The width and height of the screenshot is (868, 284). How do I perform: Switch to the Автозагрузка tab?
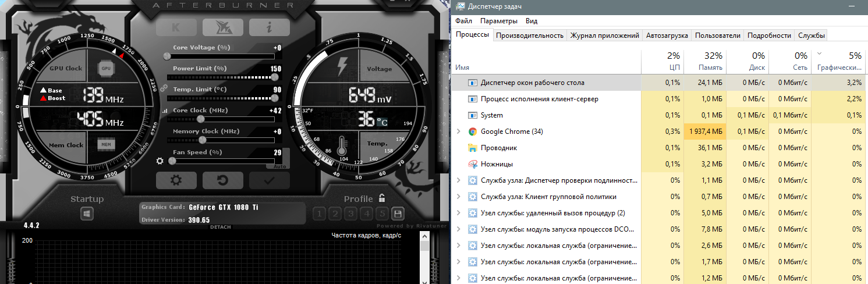coord(667,35)
